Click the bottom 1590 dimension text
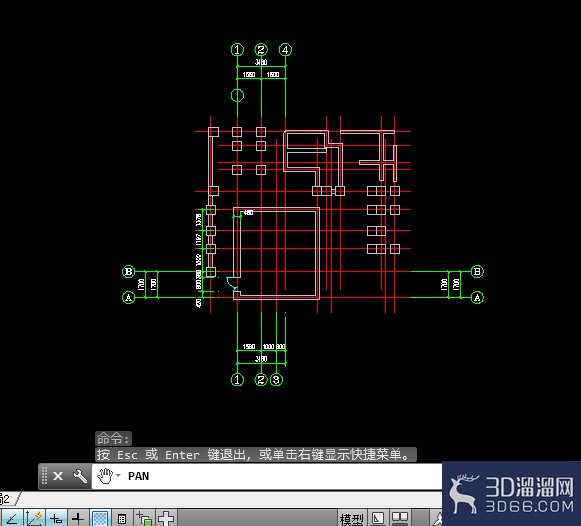The height and width of the screenshot is (526, 581). (x=249, y=346)
